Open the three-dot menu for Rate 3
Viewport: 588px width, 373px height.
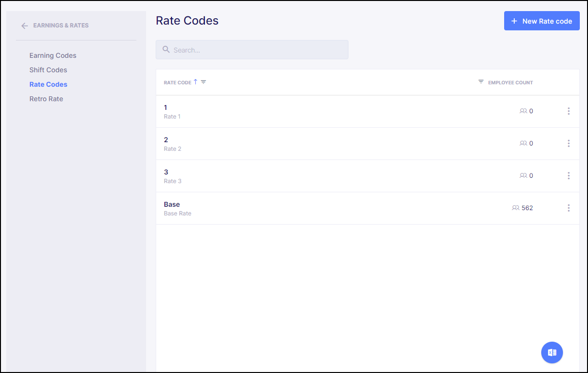[568, 175]
